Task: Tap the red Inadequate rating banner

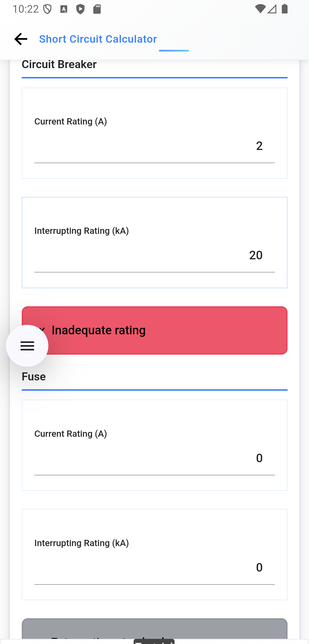Action: click(172, 330)
